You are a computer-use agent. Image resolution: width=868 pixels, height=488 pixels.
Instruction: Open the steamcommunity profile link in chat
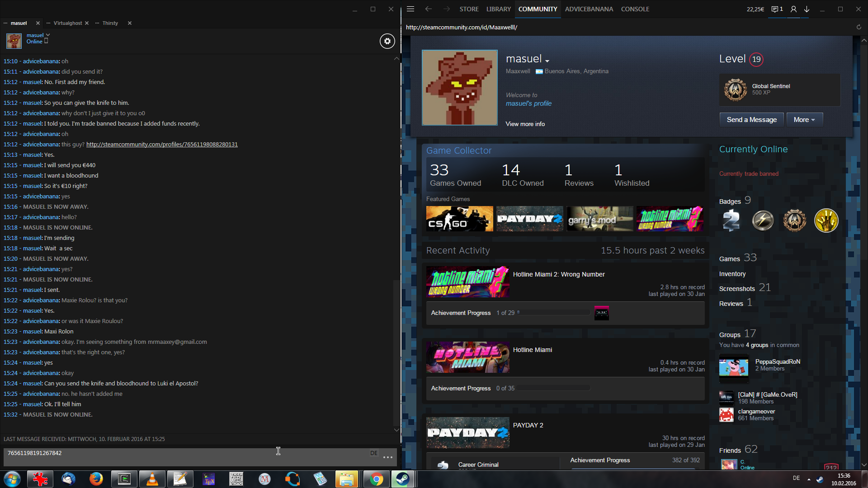(x=162, y=145)
